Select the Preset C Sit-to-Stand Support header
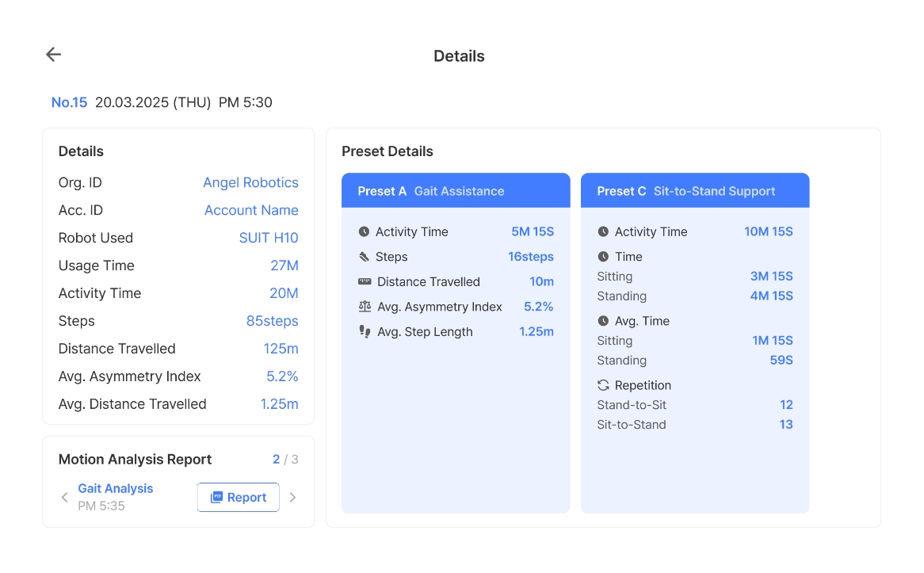 pyautogui.click(x=694, y=191)
